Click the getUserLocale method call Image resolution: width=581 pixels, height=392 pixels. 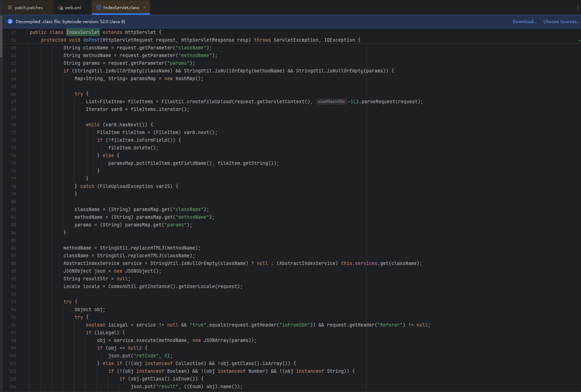(x=197, y=286)
